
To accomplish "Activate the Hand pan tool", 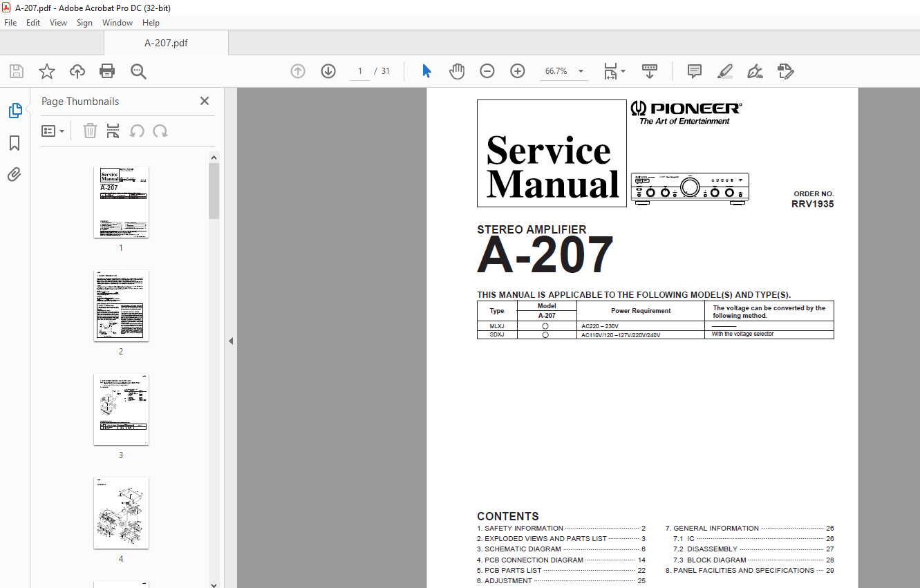I will tap(457, 71).
